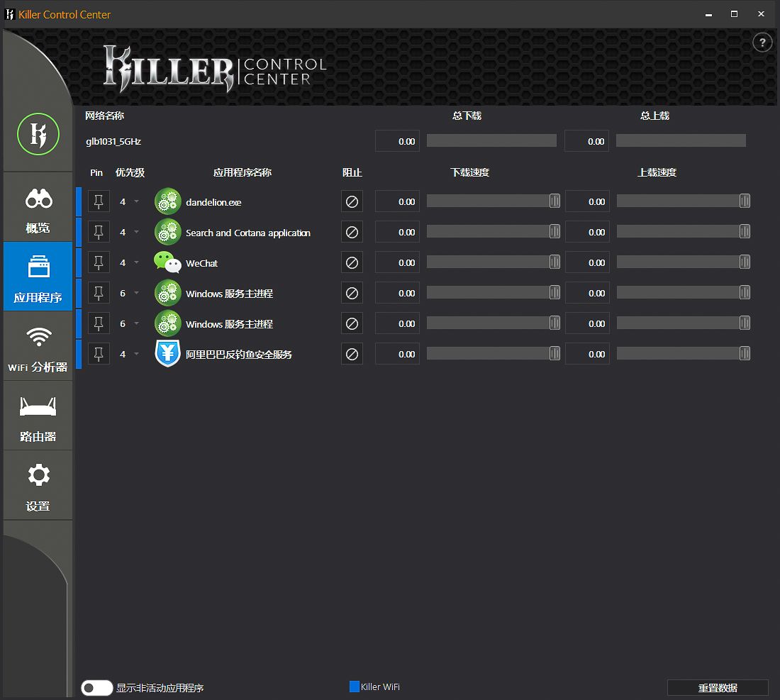
Task: Toggle 显示非活动应用程序 switch
Action: (x=97, y=687)
